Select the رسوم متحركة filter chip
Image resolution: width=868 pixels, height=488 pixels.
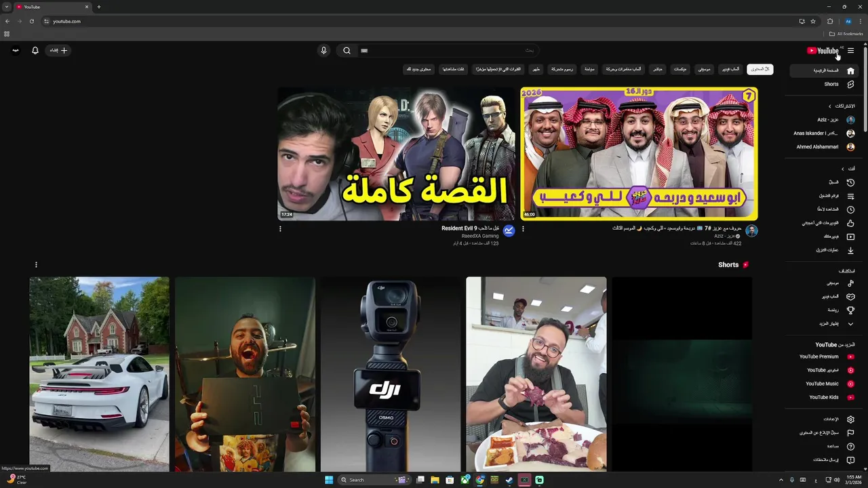tap(561, 69)
